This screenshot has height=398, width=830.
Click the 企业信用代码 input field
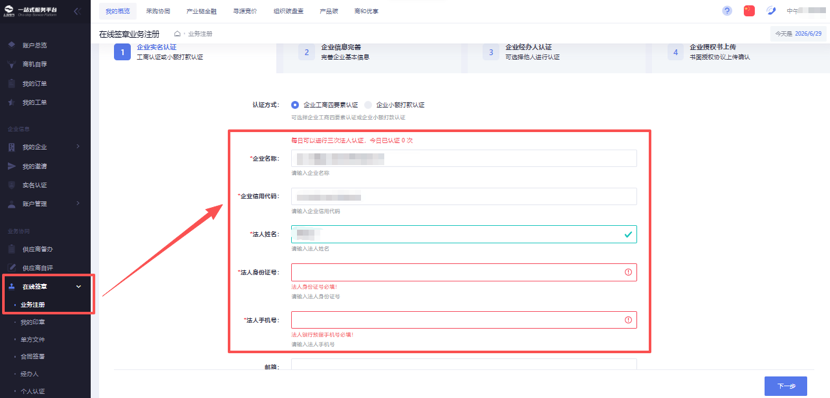(x=464, y=196)
